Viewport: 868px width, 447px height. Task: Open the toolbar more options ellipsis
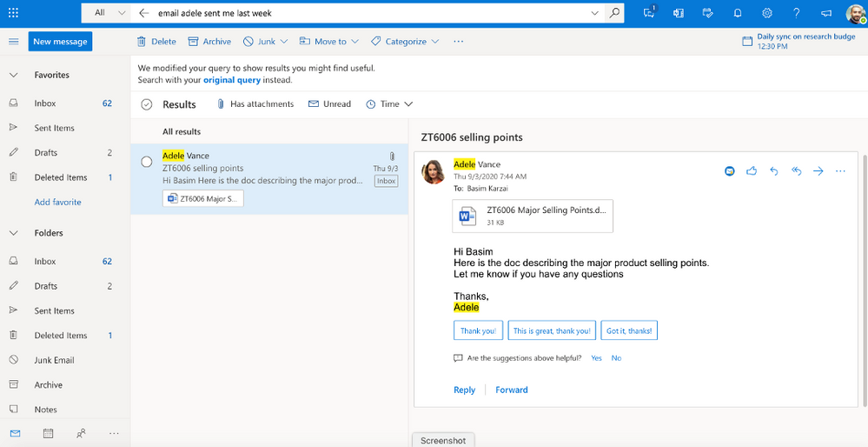[x=458, y=42]
